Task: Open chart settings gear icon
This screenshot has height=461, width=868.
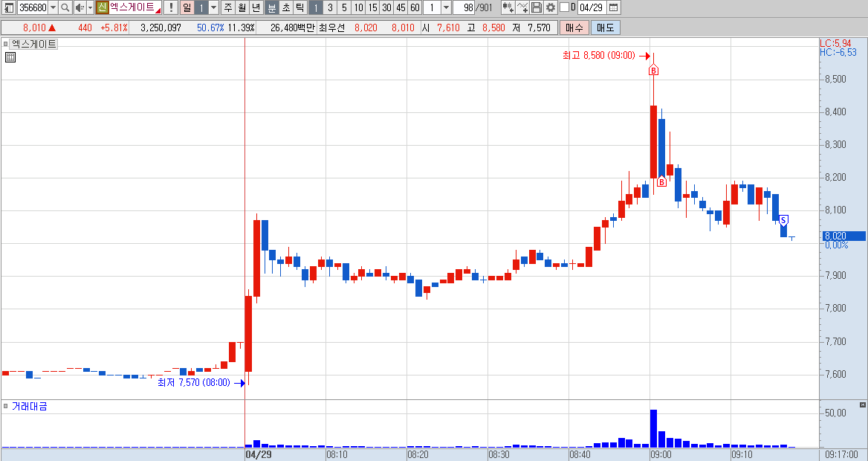Action: (x=551, y=7)
